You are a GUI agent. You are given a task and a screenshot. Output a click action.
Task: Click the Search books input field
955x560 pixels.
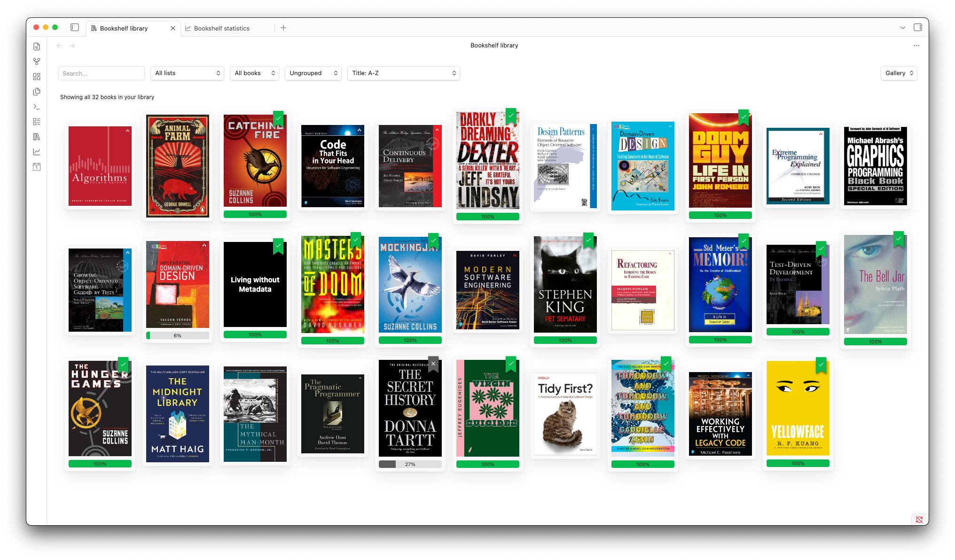click(x=102, y=73)
